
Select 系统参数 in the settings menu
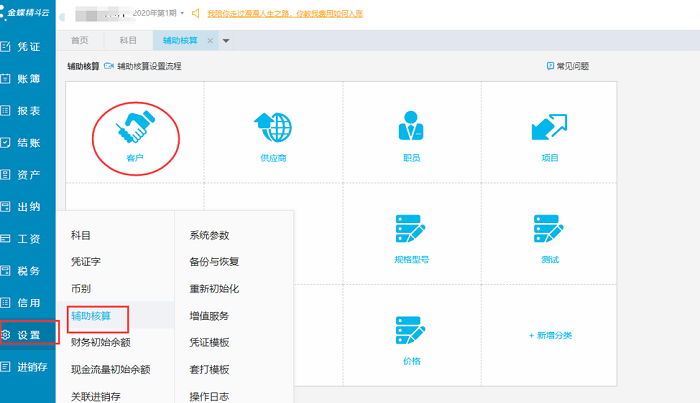(210, 235)
